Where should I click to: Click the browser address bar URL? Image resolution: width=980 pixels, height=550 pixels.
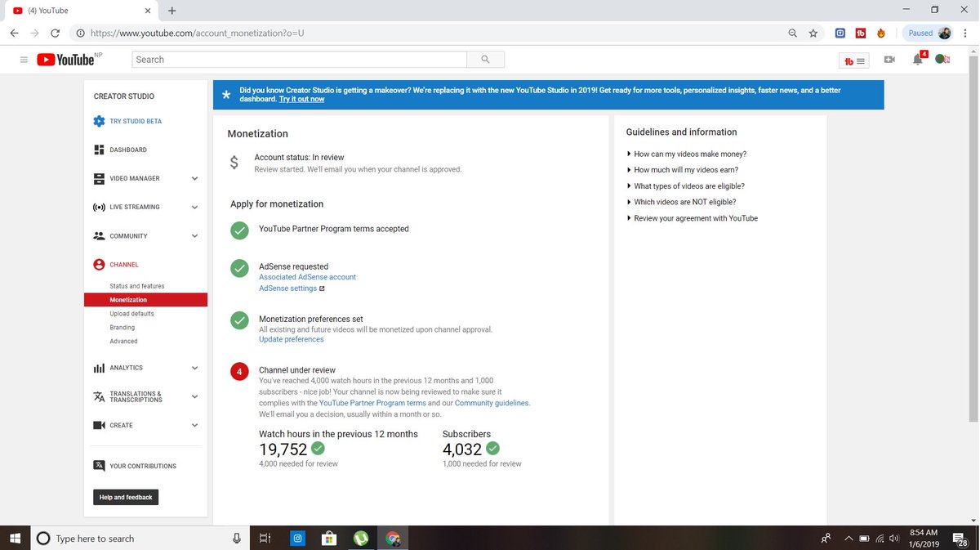click(198, 34)
